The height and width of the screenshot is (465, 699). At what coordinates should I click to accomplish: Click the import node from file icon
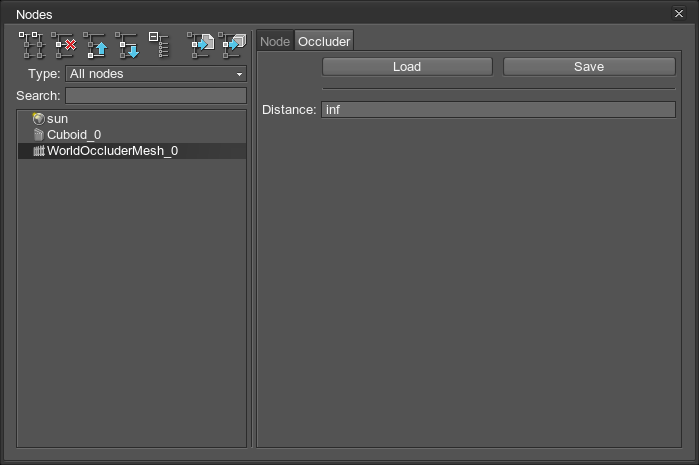point(201,44)
